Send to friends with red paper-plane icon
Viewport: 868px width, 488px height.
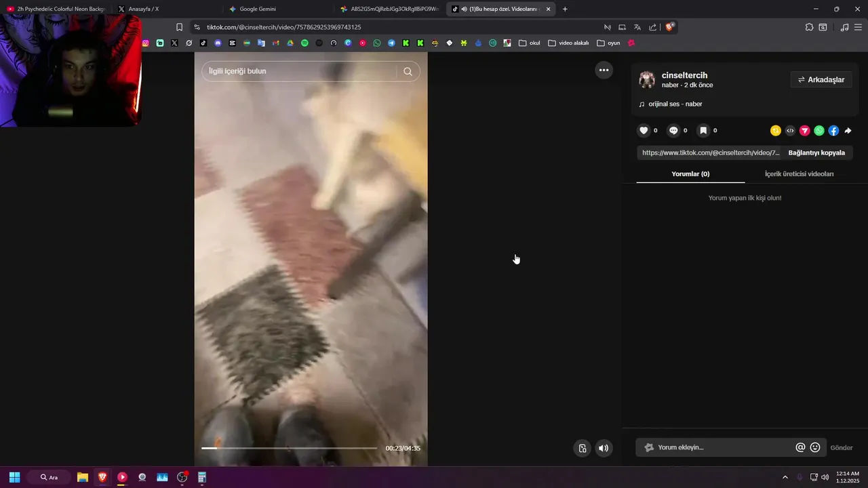pyautogui.click(x=805, y=131)
